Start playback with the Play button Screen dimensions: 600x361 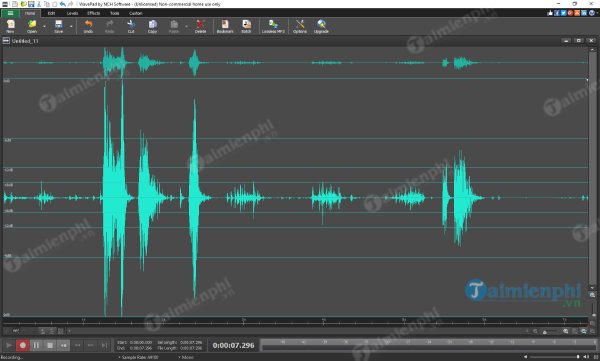8,345
